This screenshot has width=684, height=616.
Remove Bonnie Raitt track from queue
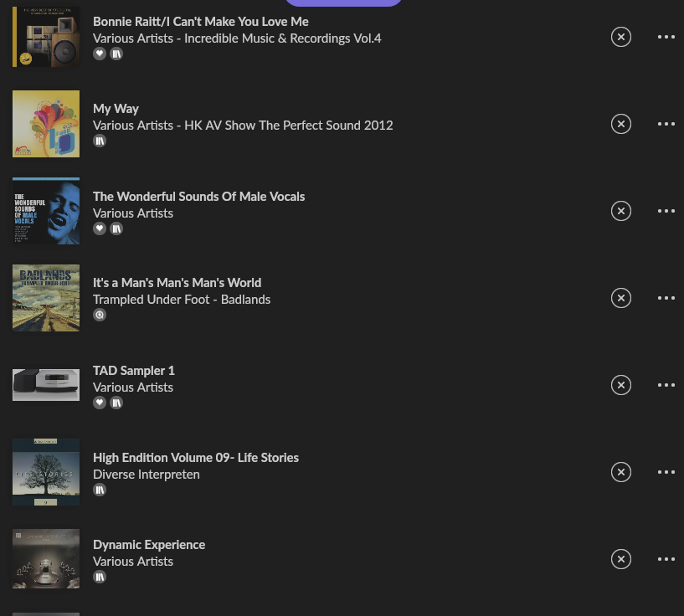click(620, 37)
